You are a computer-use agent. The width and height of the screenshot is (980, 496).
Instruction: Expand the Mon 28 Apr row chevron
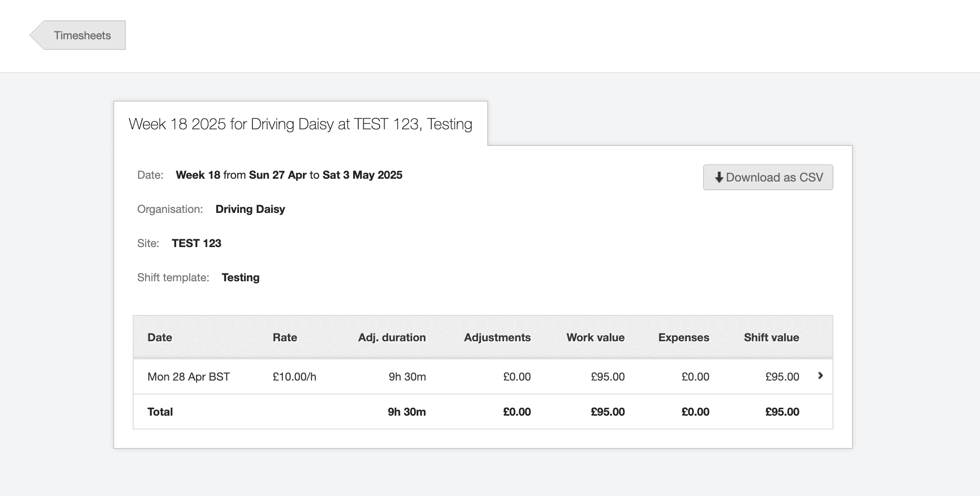tap(820, 376)
